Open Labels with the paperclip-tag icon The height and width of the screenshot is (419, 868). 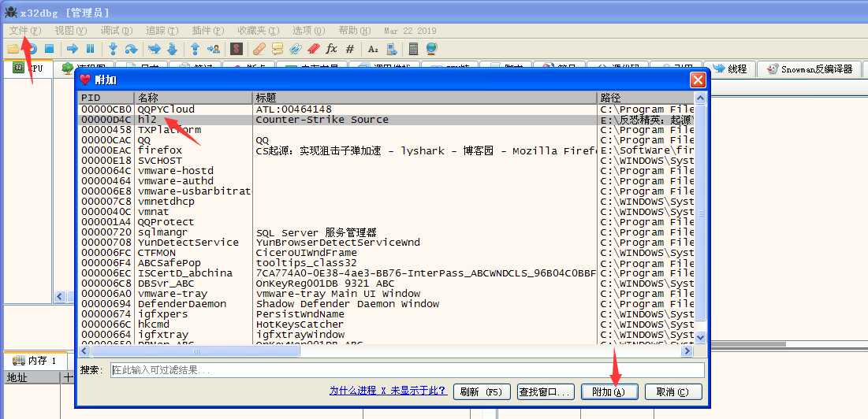click(295, 49)
